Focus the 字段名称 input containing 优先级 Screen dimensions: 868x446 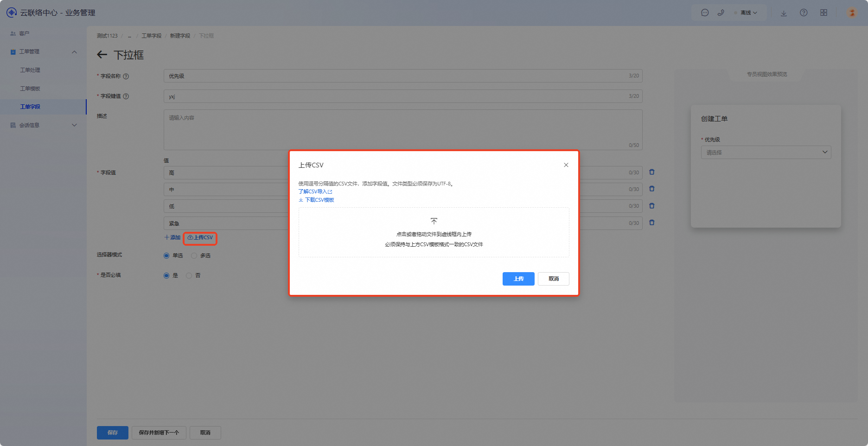pos(403,76)
